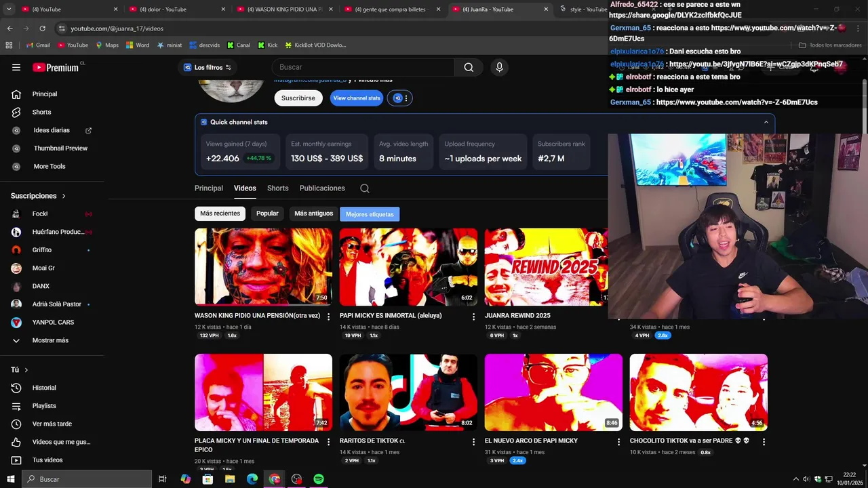Screen dimensions: 868x488
Task: Open the RARITOS DE TIKTOK video thumbnail
Action: pos(408,392)
